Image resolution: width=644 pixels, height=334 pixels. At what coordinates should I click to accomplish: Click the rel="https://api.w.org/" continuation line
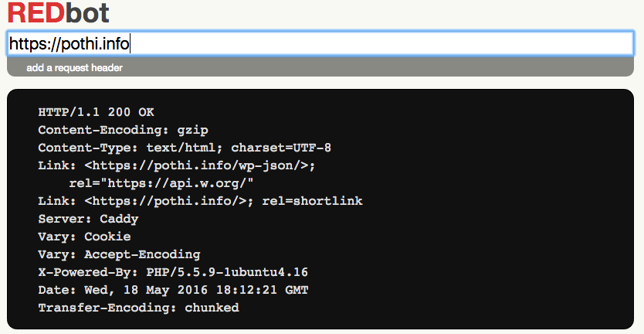pos(161,183)
